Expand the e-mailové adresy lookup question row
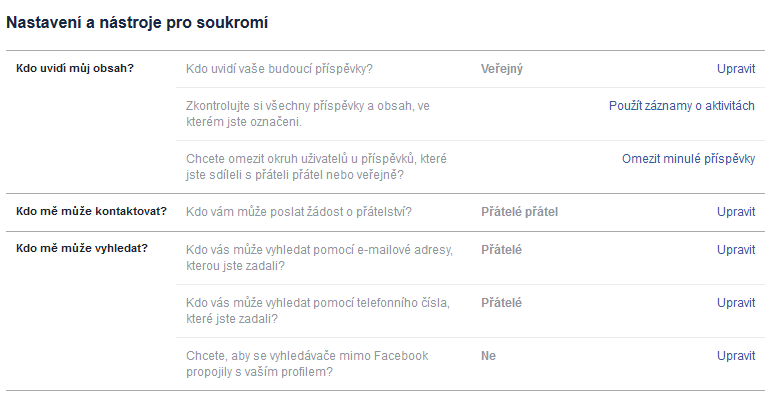 [470, 258]
